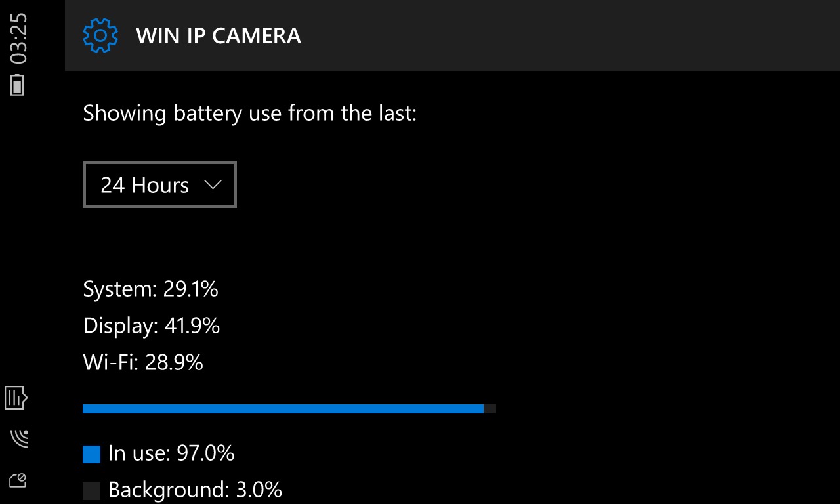Click the gray unfilled end of usage bar
Viewport: 840px width, 504px height.
[490, 409]
